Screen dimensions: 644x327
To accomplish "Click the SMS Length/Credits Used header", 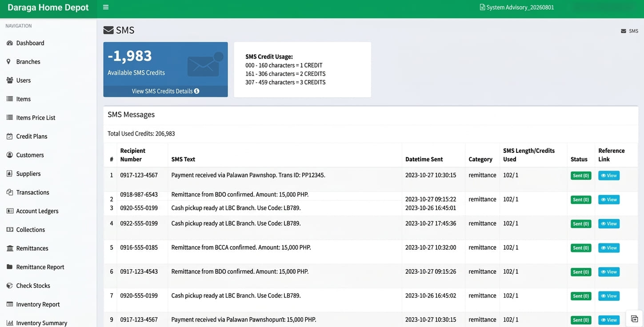I will click(529, 155).
